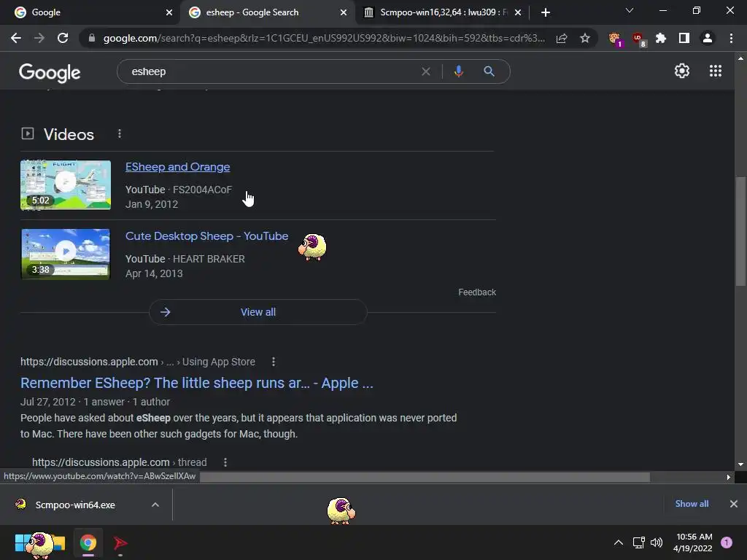Expand Scmpoo-win64.exe download options
The width and height of the screenshot is (747, 560).
pyautogui.click(x=155, y=505)
